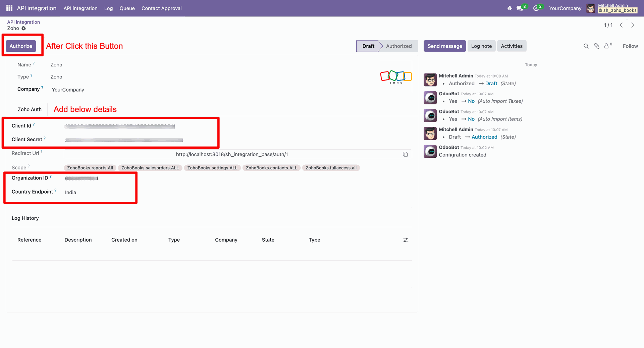Select the Zoho Auth tab
This screenshot has width=644, height=348.
click(x=30, y=109)
